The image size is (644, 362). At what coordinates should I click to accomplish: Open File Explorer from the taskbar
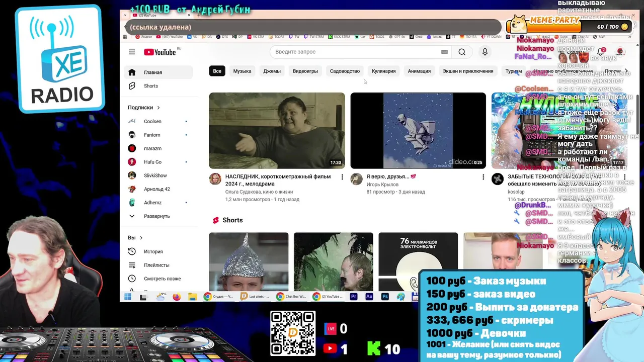192,297
